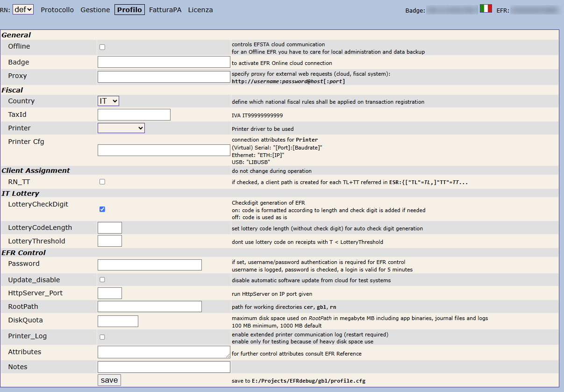Click the Attributes text area
The height and width of the screenshot is (392, 564).
tap(164, 352)
